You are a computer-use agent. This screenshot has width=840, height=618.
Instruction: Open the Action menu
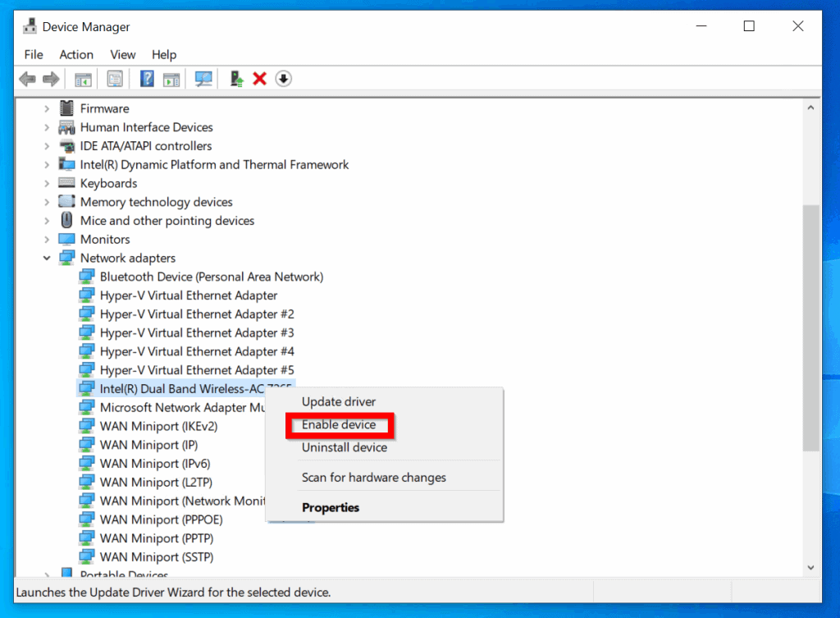click(x=76, y=55)
